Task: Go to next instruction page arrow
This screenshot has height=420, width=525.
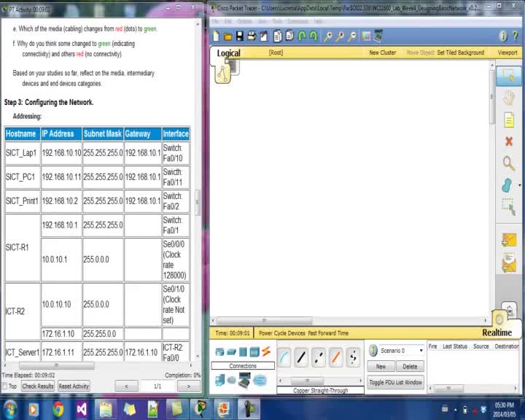Action: coord(189,386)
